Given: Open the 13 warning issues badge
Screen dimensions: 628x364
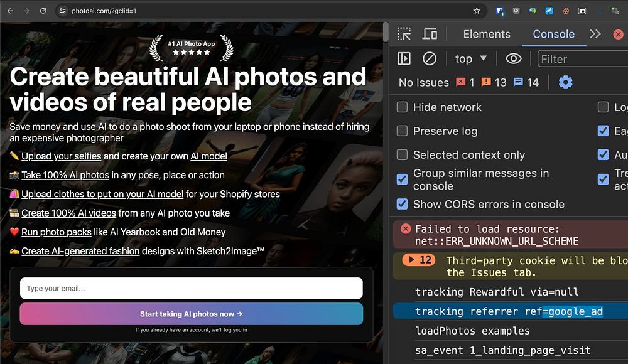Looking at the screenshot, I should 494,82.
